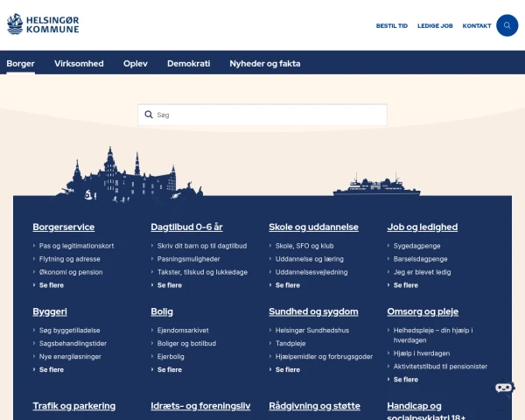Open the chatbot robot icon
Viewport: 525px width, 420px height.
tap(505, 388)
